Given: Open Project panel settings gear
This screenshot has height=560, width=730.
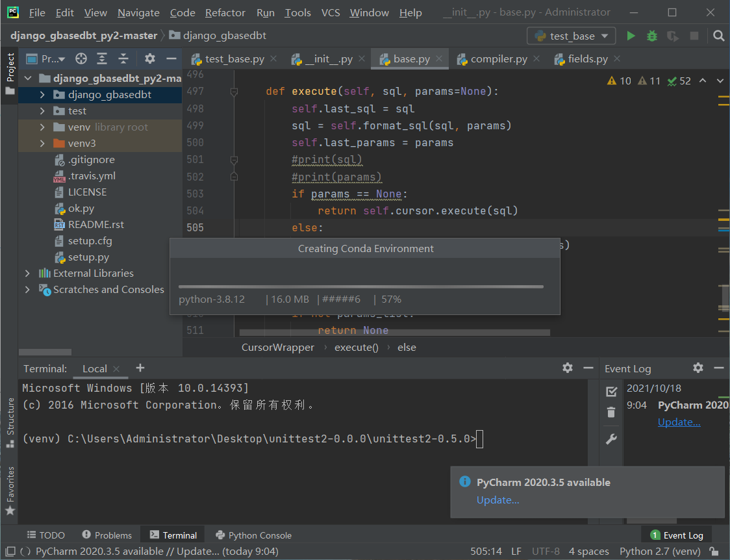Looking at the screenshot, I should (x=149, y=58).
